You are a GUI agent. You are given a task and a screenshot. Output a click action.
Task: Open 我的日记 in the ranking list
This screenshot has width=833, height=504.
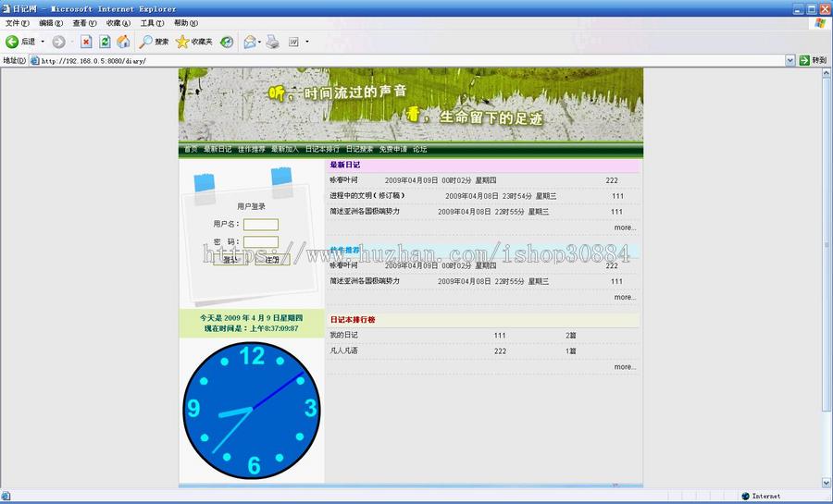coord(343,336)
